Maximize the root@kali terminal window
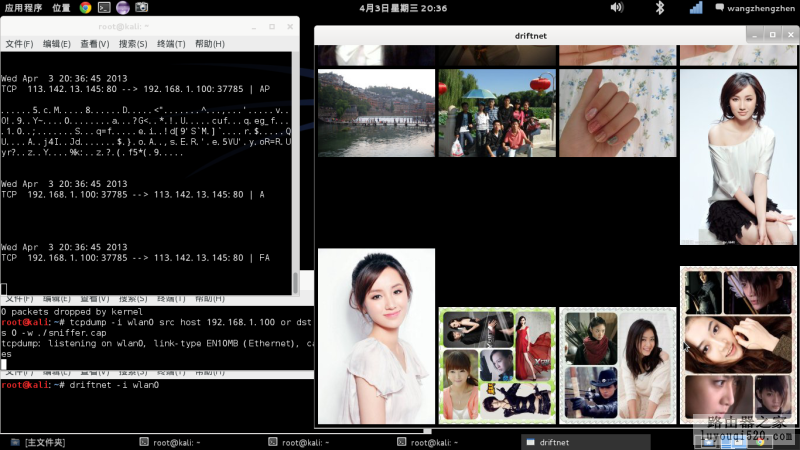The image size is (800, 450). pos(272,27)
